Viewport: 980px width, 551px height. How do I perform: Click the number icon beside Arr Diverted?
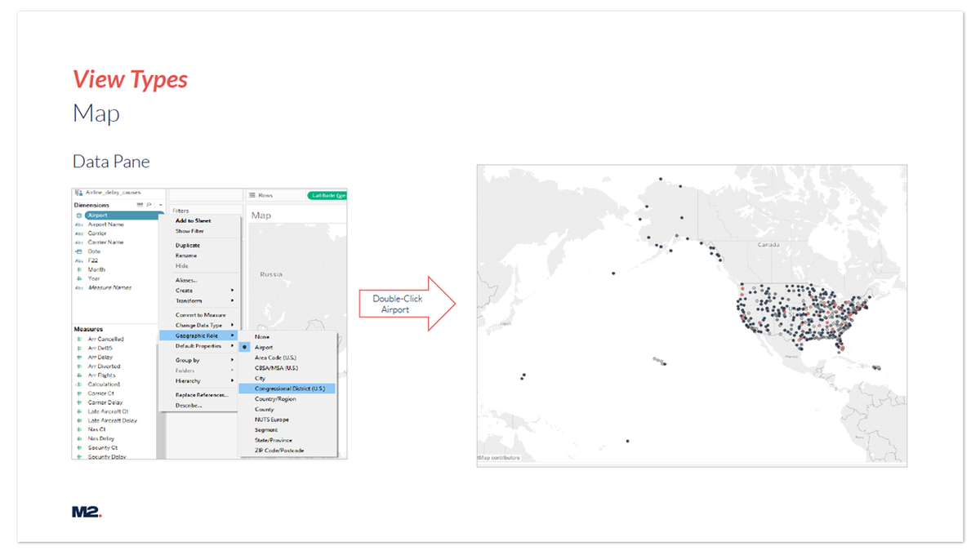click(79, 367)
